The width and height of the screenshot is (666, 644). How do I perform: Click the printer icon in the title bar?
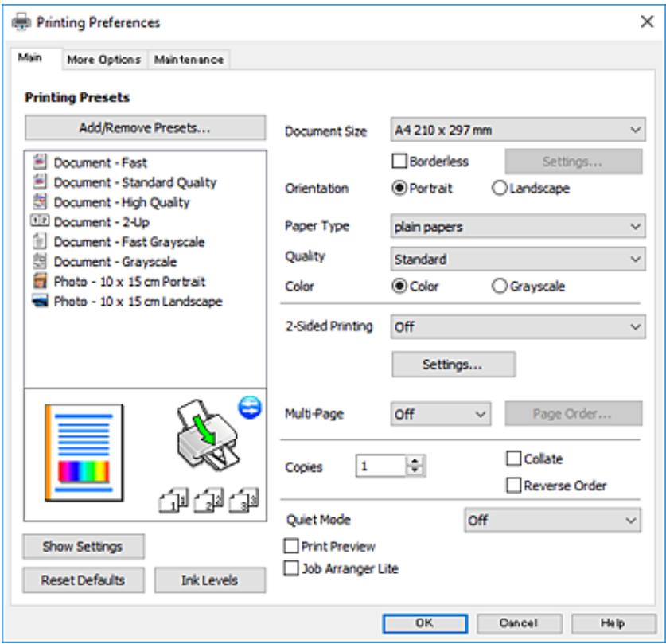coord(21,21)
